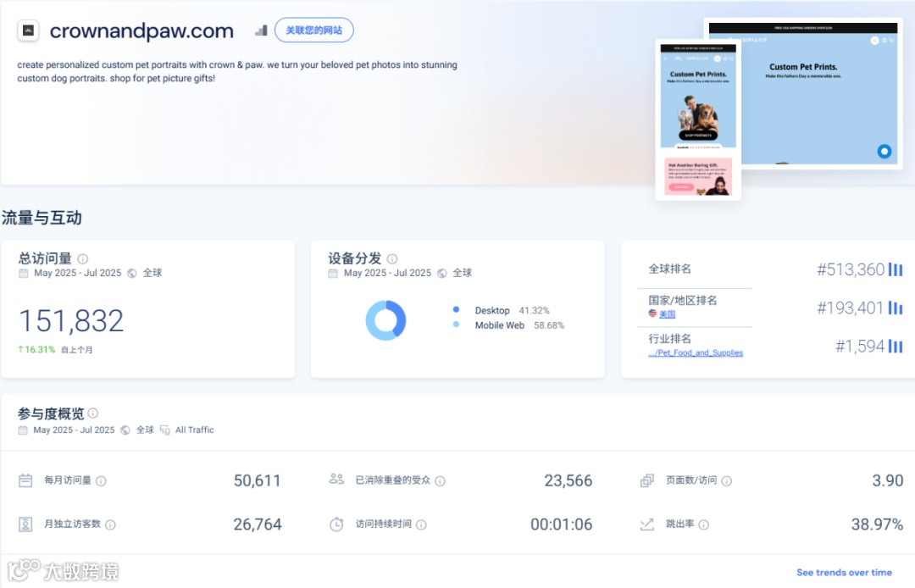Click the deduplicated audience value 23,566
Screen dimensions: 915x588
(x=568, y=480)
